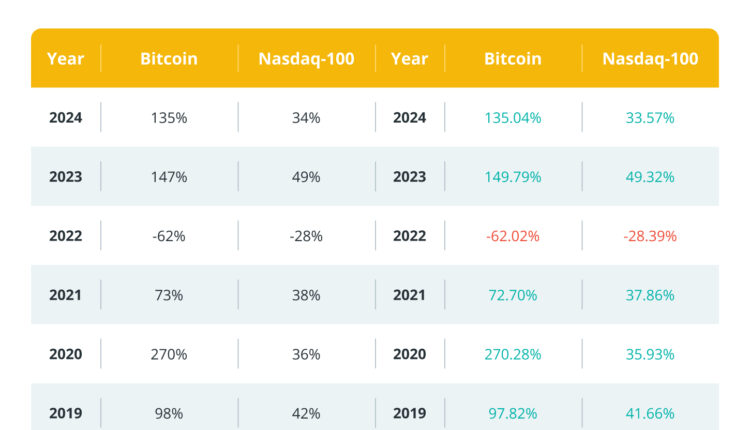This screenshot has width=750, height=430.
Task: Click the red -62.02% value
Action: click(512, 236)
